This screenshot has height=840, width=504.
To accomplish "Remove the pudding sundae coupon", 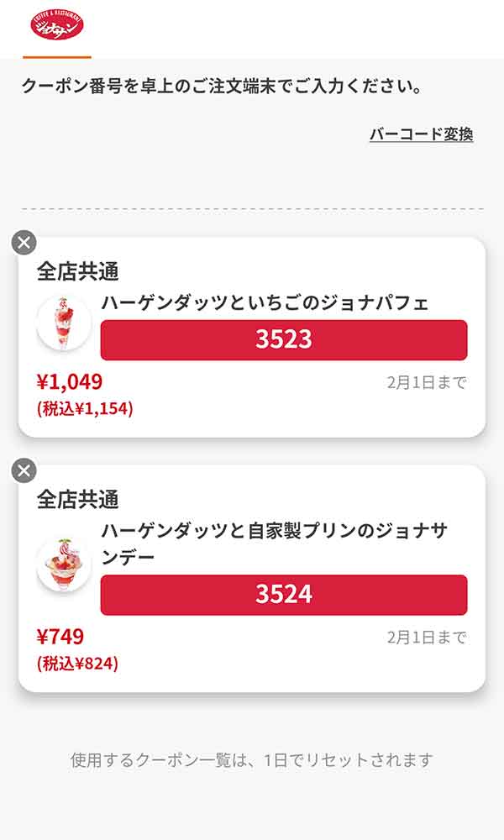I will [x=24, y=470].
